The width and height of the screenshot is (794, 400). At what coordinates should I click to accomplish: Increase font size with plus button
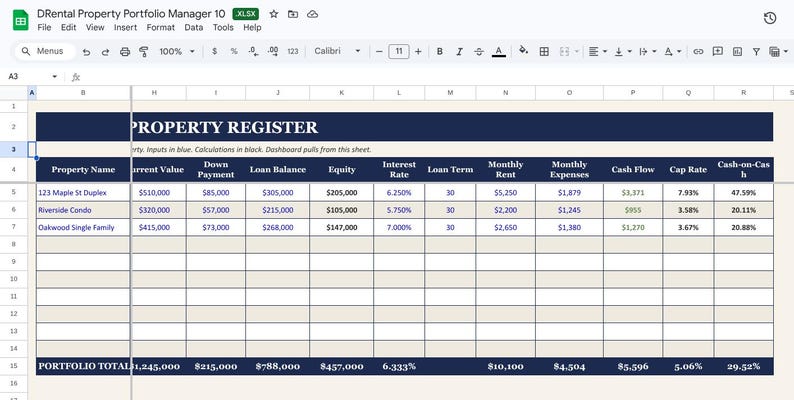pos(418,51)
